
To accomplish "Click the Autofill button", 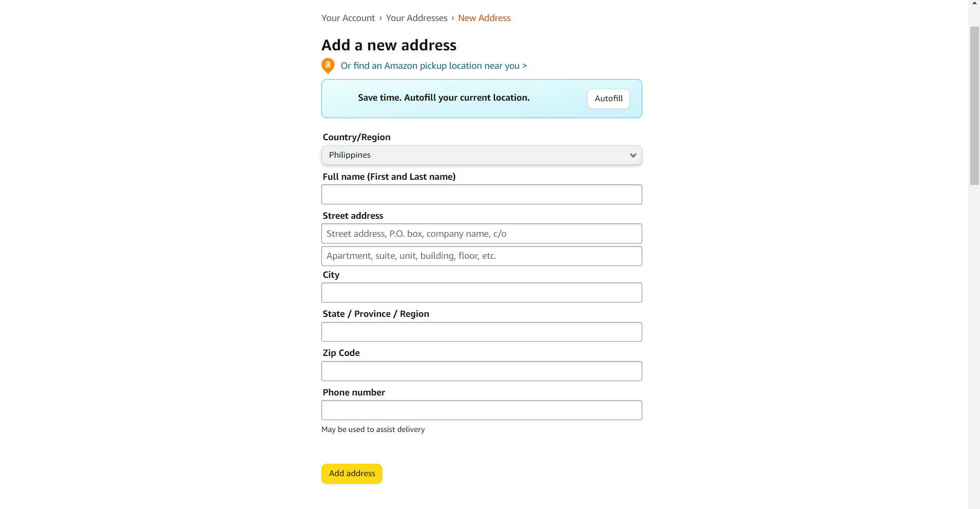I will [x=608, y=99].
